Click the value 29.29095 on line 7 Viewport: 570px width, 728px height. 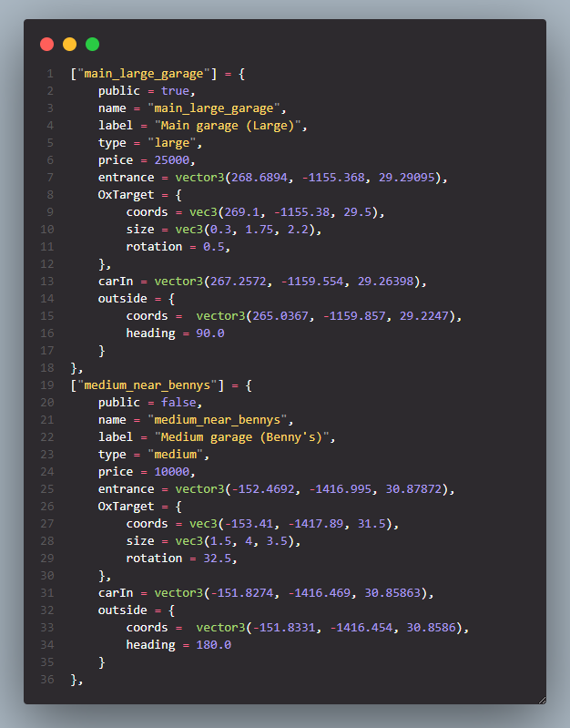tap(406, 178)
